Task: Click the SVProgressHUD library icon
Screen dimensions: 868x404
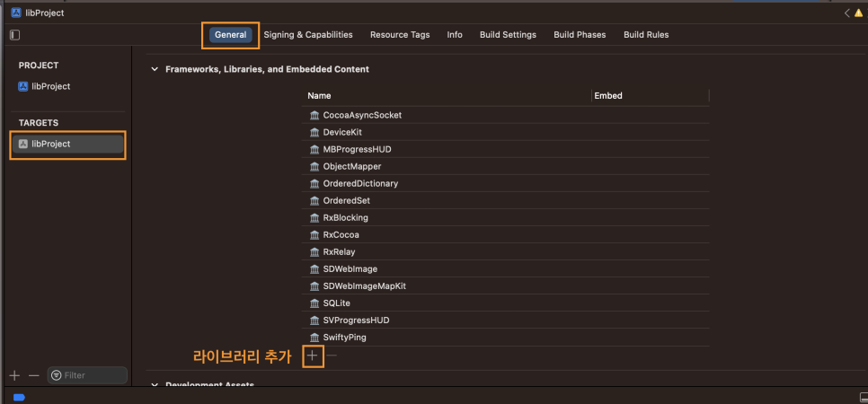Action: pyautogui.click(x=314, y=321)
